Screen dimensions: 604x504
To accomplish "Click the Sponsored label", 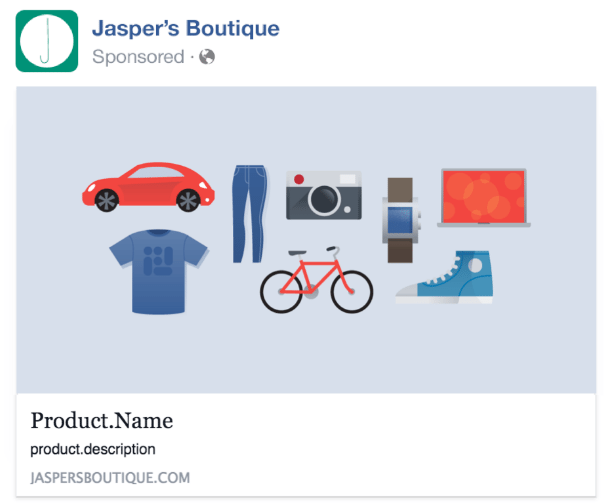I will pyautogui.click(x=138, y=57).
